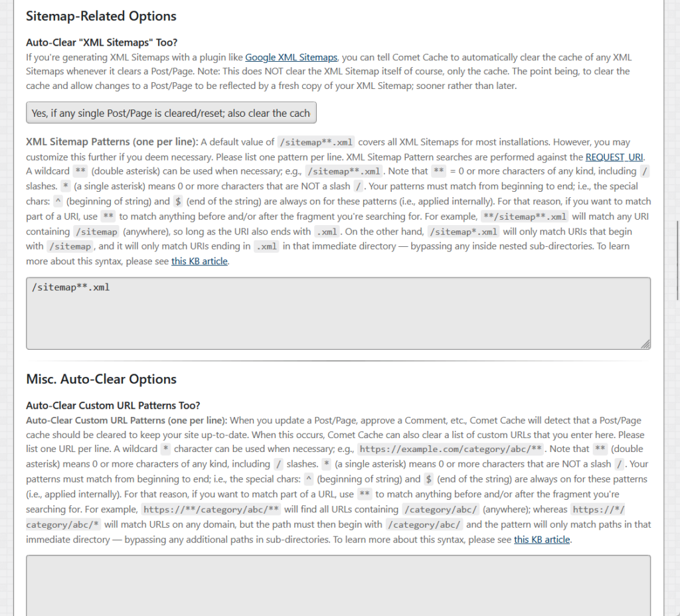Expand the Auto-Clear XML Sitemaps dropdown
Screen dimensions: 680x616
click(171, 113)
